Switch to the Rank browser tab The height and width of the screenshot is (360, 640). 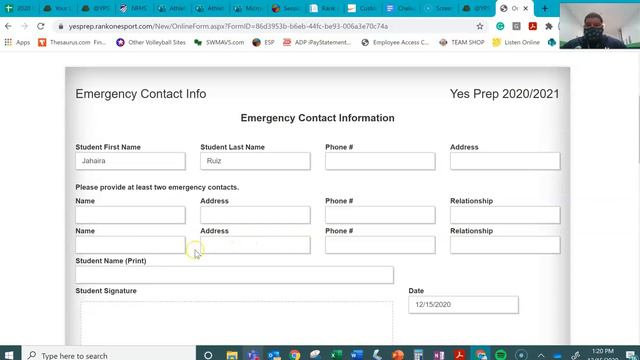323,8
